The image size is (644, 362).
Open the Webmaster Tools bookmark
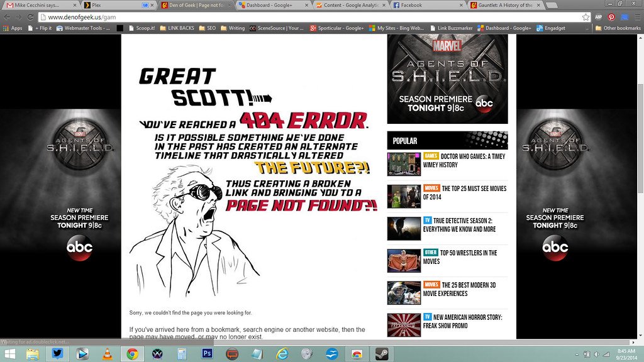[x=83, y=28]
